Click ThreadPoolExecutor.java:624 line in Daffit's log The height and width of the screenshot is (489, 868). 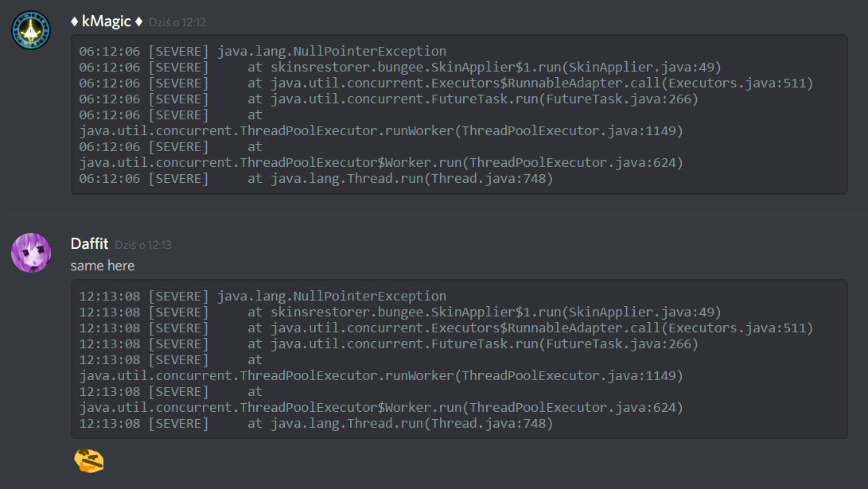coord(381,408)
